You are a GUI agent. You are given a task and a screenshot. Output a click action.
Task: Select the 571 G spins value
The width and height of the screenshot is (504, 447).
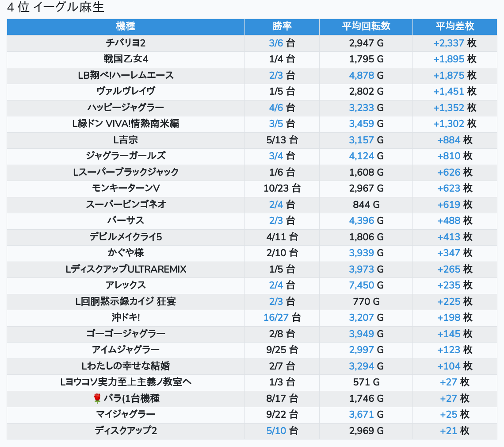point(366,382)
